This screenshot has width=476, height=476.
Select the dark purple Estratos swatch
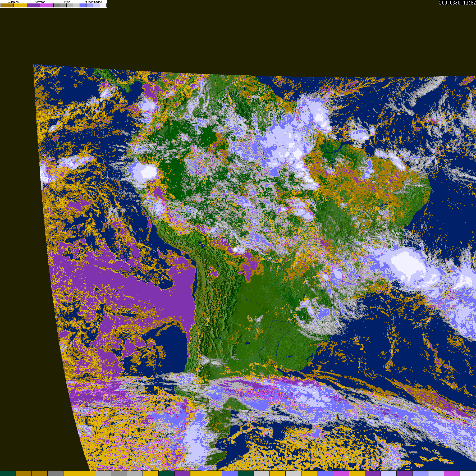[x=34, y=6]
